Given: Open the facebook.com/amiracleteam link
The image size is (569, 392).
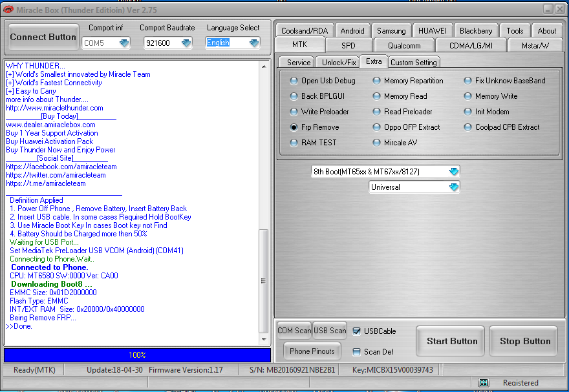Looking at the screenshot, I should pos(61,167).
